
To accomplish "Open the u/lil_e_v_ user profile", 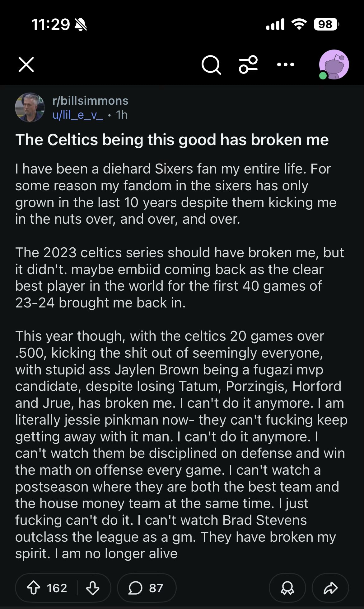I will point(77,115).
